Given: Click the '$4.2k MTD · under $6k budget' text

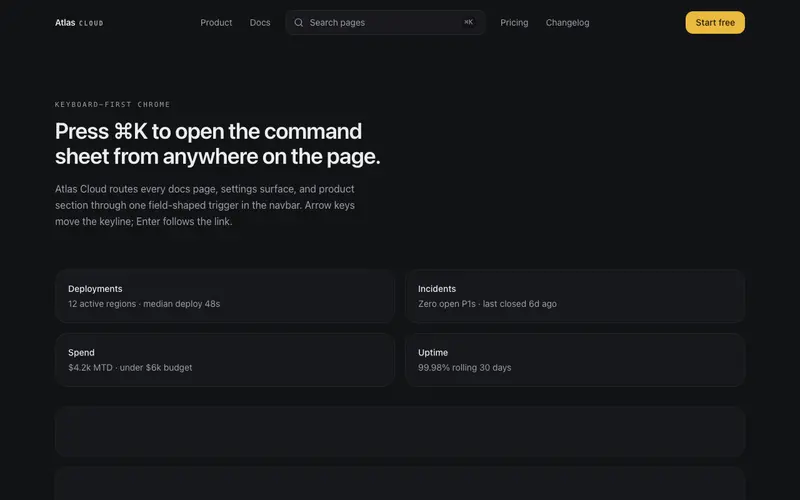Looking at the screenshot, I should (130, 368).
